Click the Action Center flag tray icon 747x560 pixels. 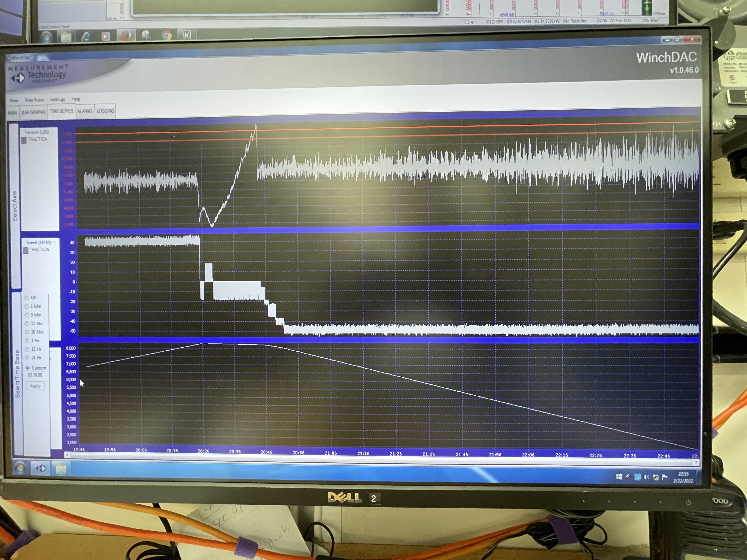point(665,477)
